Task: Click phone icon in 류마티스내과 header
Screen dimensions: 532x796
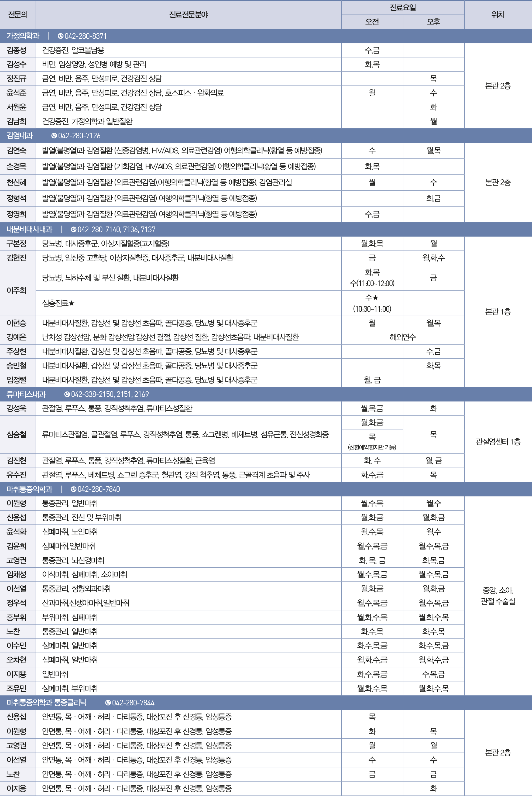Action: [x=67, y=394]
